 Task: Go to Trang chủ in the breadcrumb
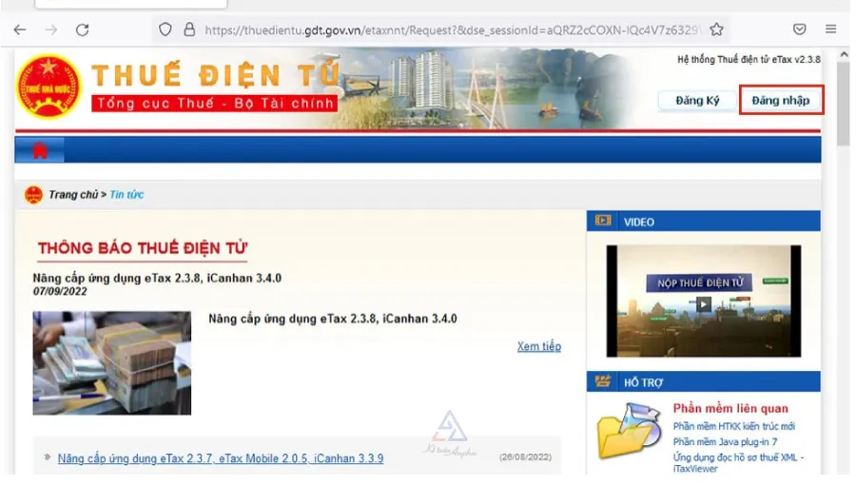point(73,194)
